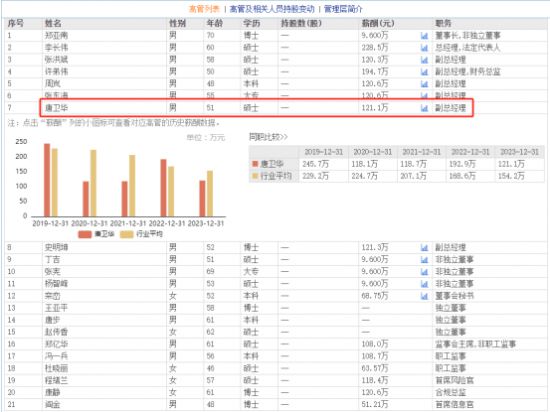Screen dimensions: 550x412
Task: Click the 单位：万元 label above chart
Action: [x=206, y=138]
